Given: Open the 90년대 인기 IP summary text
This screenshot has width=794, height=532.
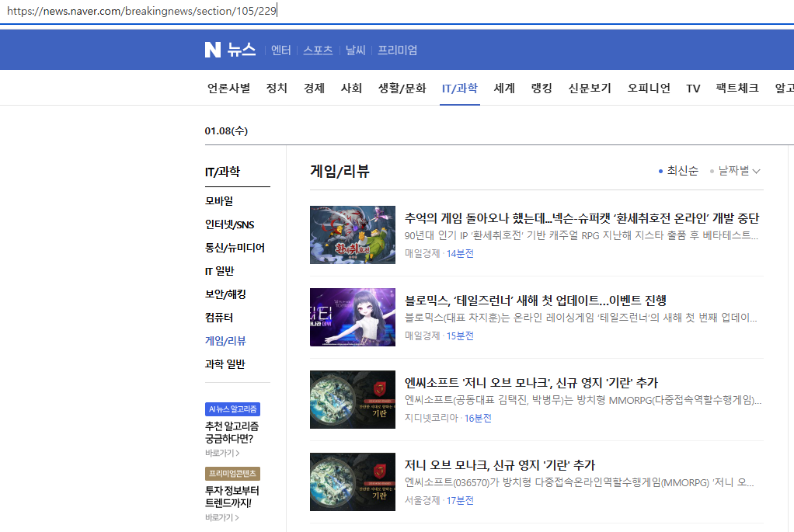Looking at the screenshot, I should 581,235.
